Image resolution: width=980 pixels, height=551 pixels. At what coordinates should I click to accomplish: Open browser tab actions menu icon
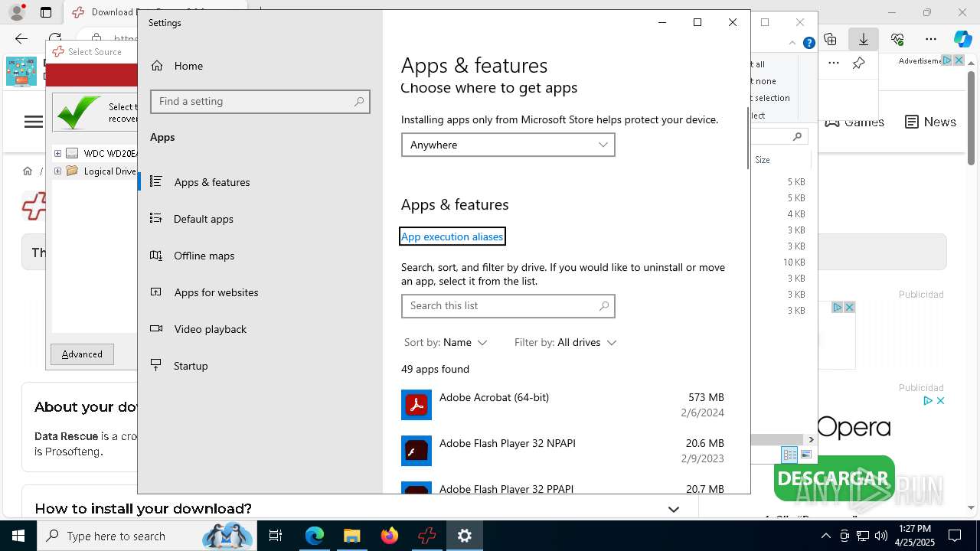46,12
